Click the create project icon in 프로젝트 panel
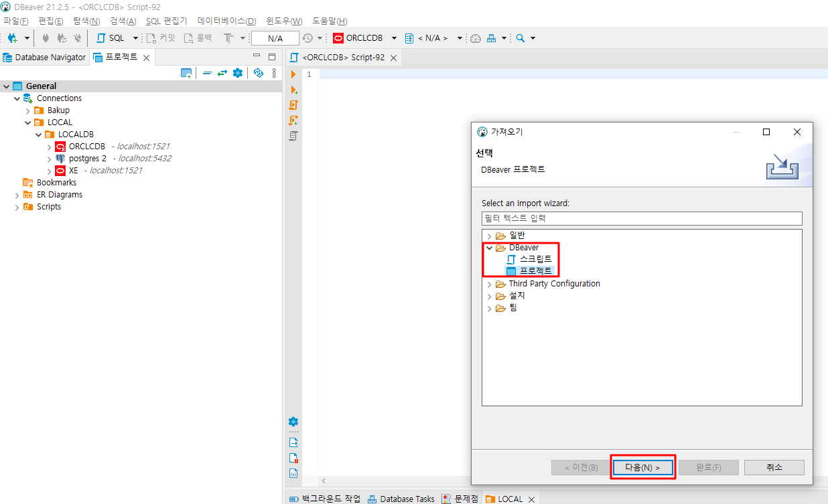Screen dimensions: 828x504 click(186, 73)
